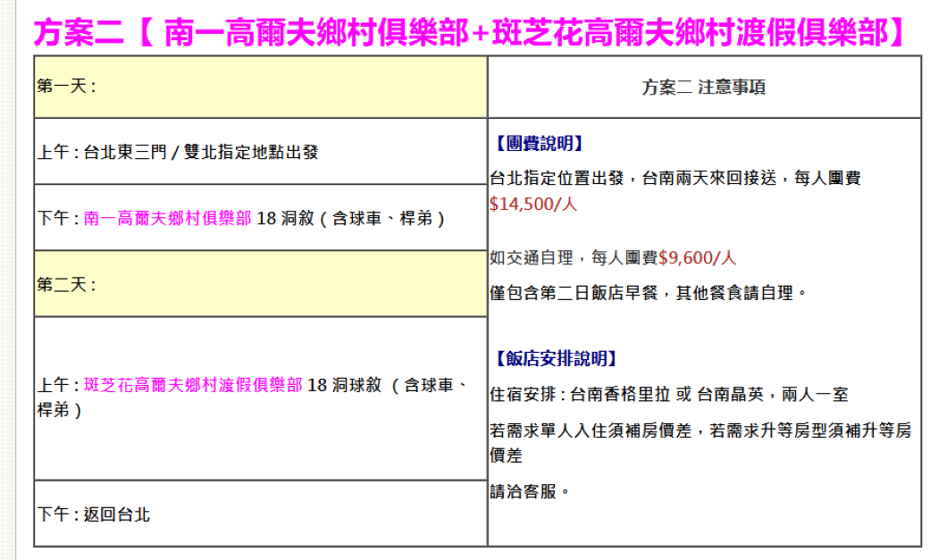The width and height of the screenshot is (938, 560).
Task: Click the 請洽客服 text
Action: click(529, 491)
